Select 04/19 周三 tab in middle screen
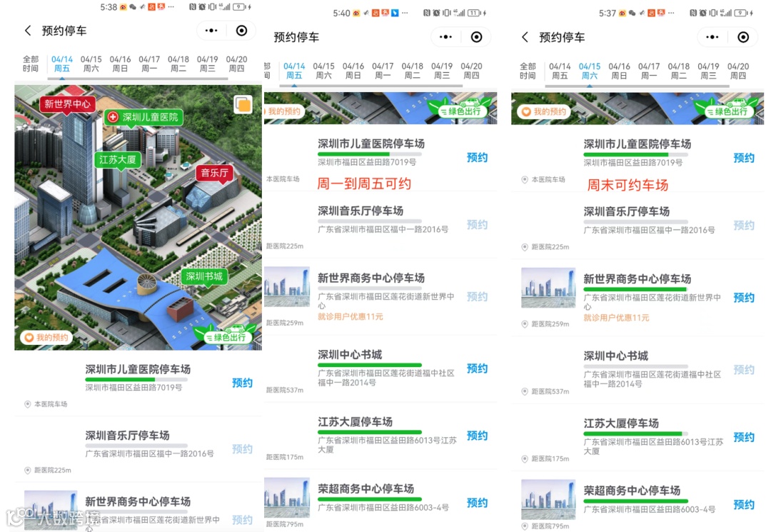This screenshot has width=771, height=532. pyautogui.click(x=442, y=71)
